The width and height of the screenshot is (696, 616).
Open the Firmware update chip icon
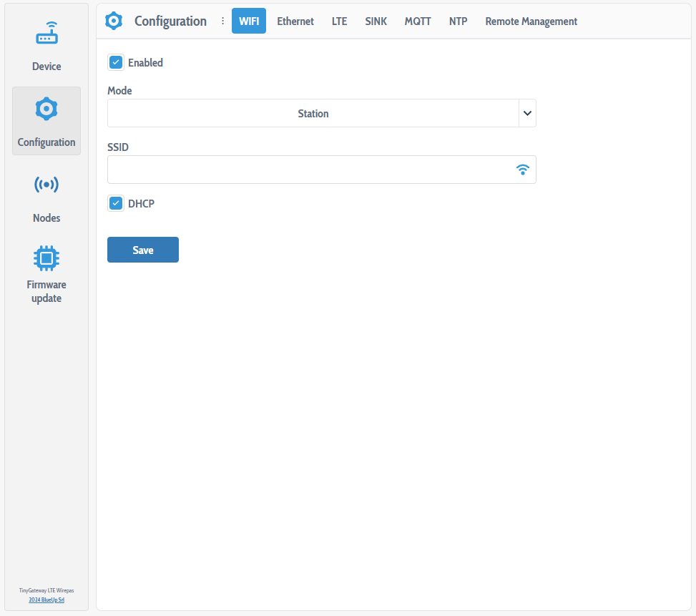click(46, 258)
